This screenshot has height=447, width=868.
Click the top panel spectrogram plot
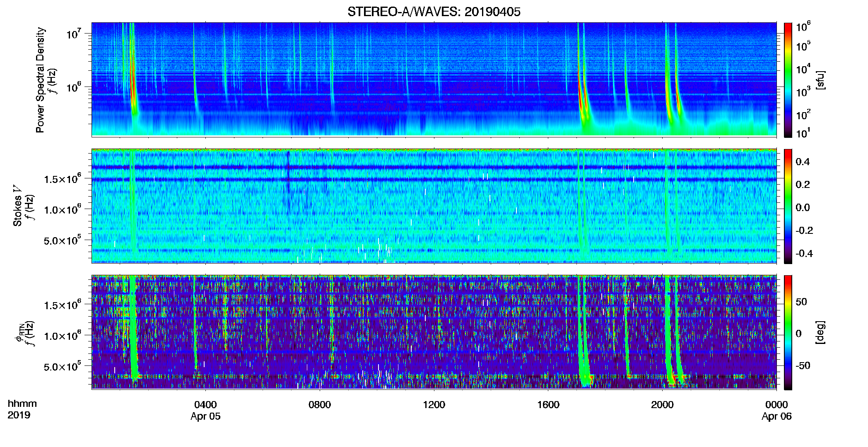434,79
